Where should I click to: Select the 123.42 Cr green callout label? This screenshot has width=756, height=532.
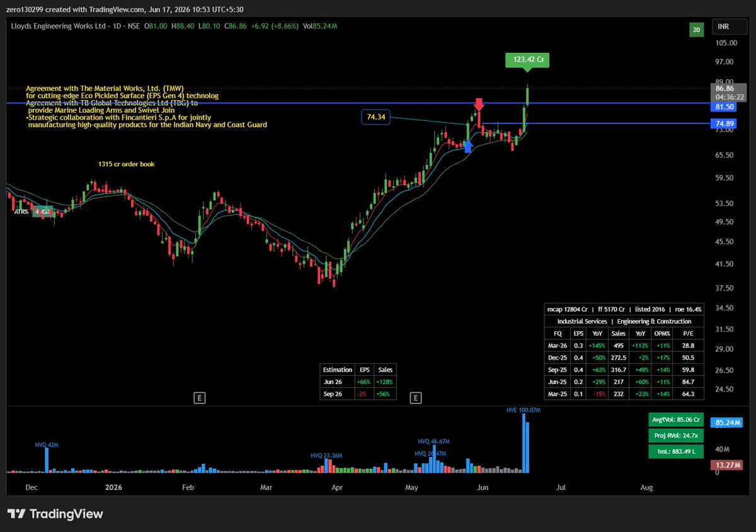(528, 60)
